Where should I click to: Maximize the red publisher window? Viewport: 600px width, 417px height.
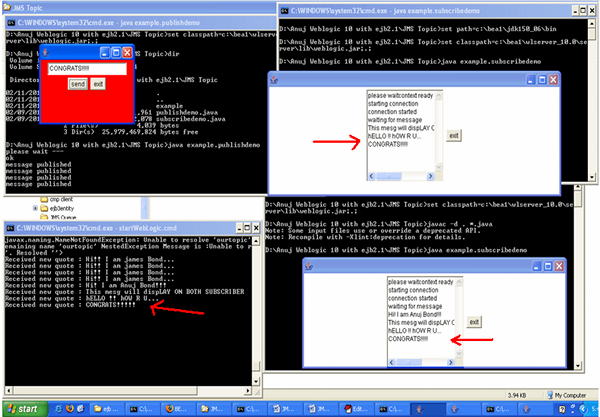click(x=115, y=52)
